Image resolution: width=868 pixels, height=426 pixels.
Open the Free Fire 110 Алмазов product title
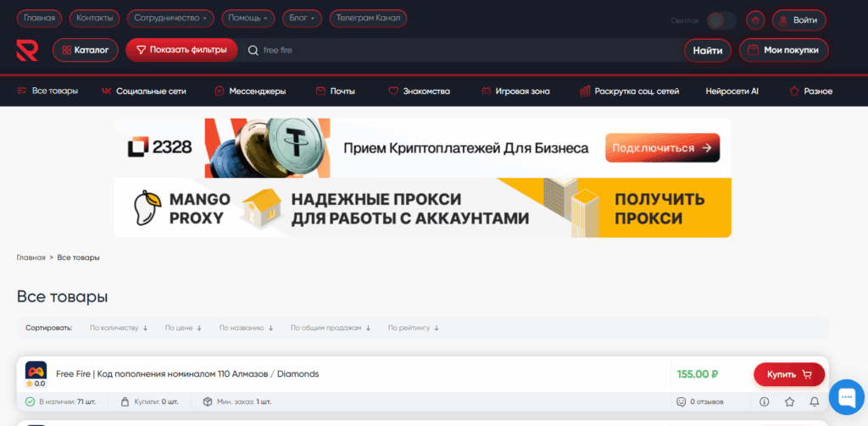pos(187,374)
